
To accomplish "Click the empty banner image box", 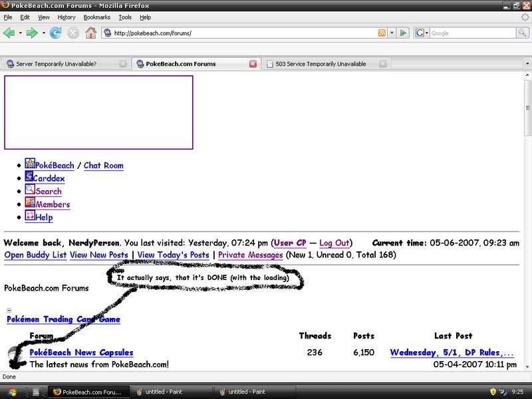I will [98, 112].
